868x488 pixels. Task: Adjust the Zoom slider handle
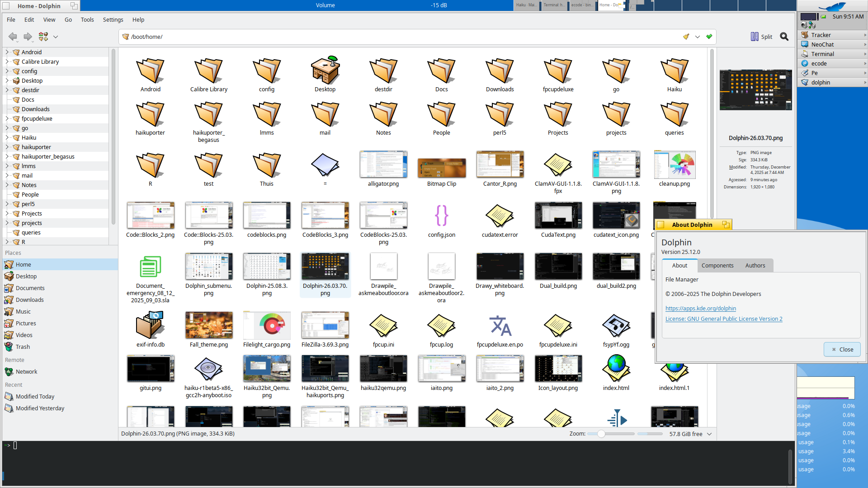601,434
